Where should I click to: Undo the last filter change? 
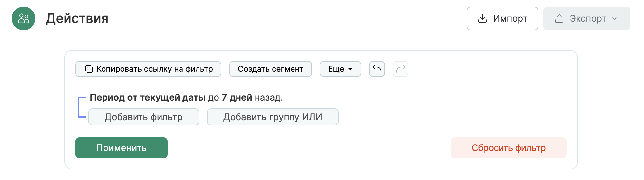[377, 69]
